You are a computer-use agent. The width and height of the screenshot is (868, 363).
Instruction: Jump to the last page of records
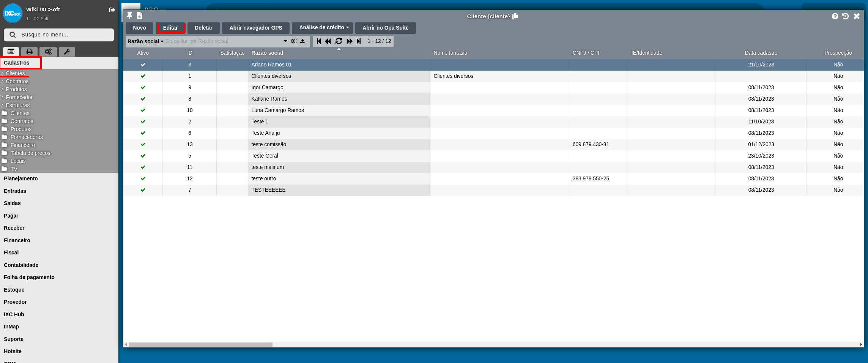359,41
